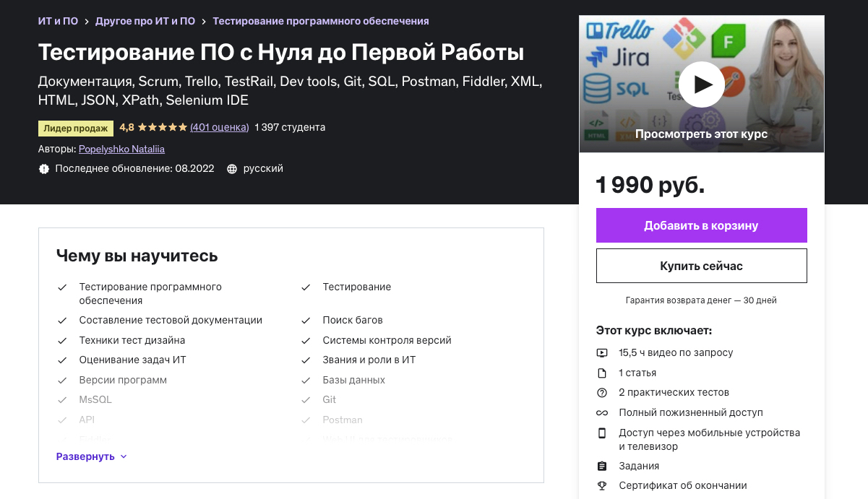The image size is (868, 499).
Task: Open Popelyshko Nataliia author profile
Action: 121,149
